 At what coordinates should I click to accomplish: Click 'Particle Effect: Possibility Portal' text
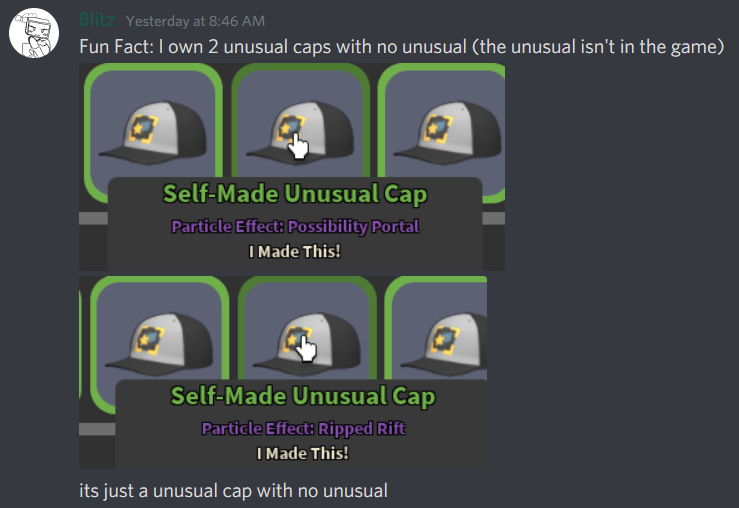click(x=295, y=227)
